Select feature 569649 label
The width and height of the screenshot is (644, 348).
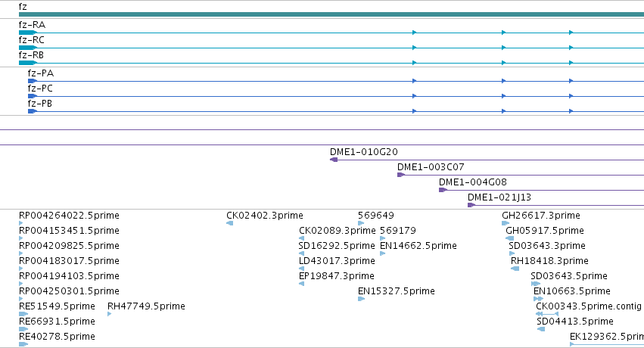click(x=376, y=216)
